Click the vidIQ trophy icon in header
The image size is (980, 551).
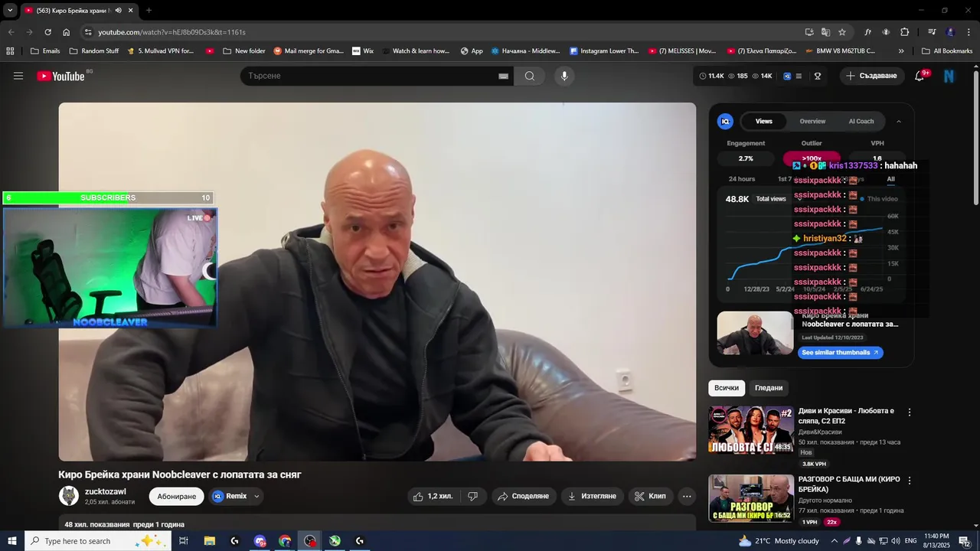(818, 76)
